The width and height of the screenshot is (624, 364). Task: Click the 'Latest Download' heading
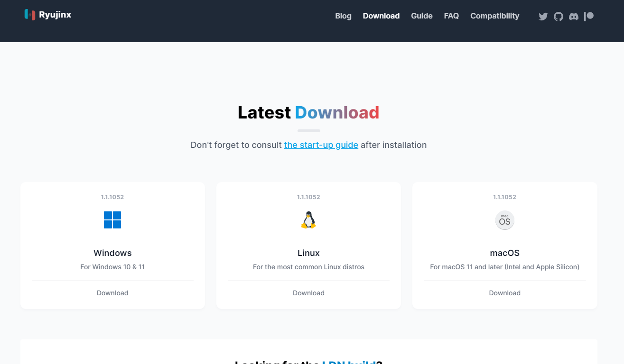click(308, 113)
